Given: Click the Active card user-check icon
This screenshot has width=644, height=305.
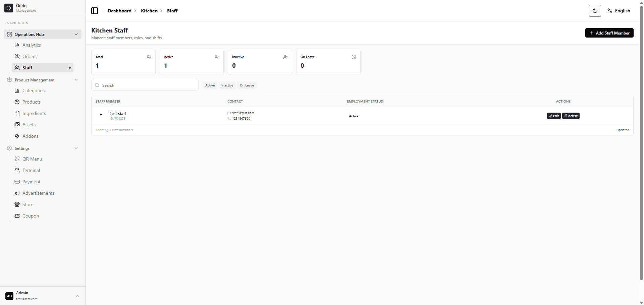Looking at the screenshot, I should [x=217, y=57].
